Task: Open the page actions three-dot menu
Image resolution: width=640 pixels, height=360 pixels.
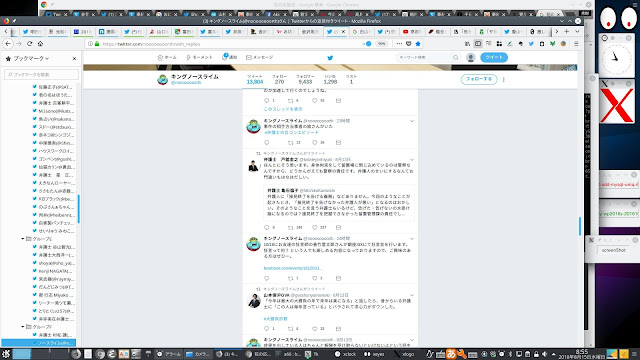Action: (399, 44)
